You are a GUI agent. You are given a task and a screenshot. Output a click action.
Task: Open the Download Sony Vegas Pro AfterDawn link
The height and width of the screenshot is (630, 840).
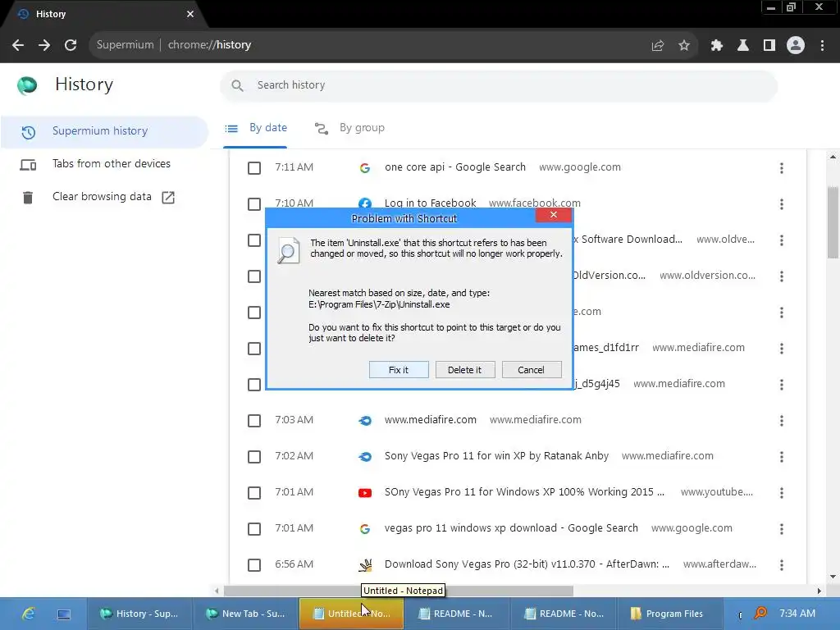tap(527, 564)
